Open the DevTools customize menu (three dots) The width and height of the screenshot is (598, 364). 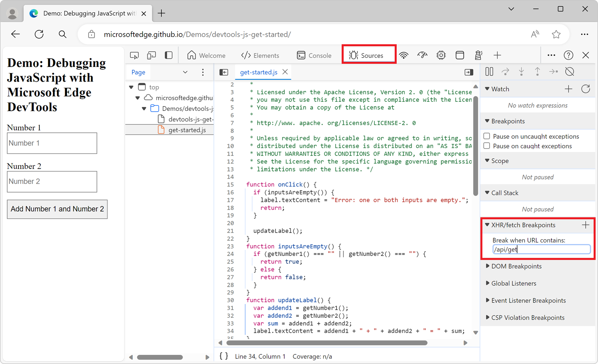tap(551, 55)
